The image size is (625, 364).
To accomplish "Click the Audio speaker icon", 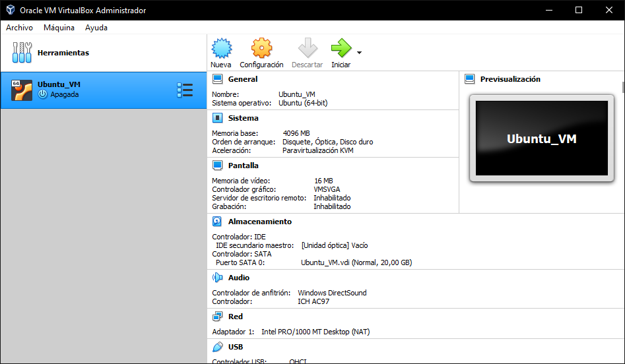I will tap(217, 278).
